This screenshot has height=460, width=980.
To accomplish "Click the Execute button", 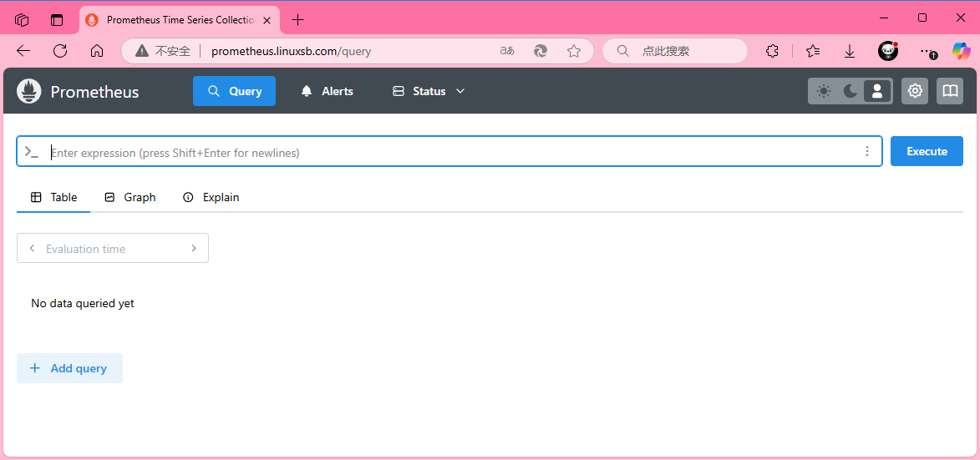I will coord(927,151).
